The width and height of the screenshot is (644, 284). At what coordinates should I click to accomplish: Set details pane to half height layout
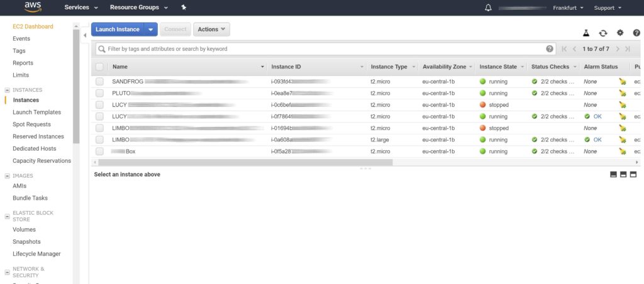tap(623, 175)
